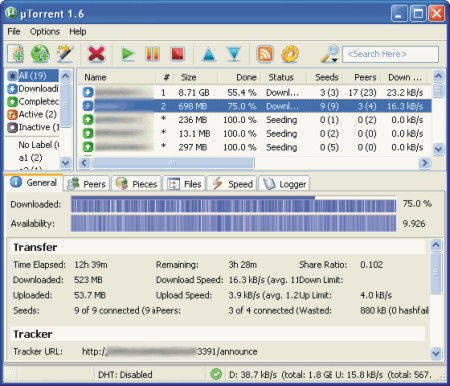Open Preferences via the gear icon
The height and width of the screenshot is (386, 450).
coord(290,54)
